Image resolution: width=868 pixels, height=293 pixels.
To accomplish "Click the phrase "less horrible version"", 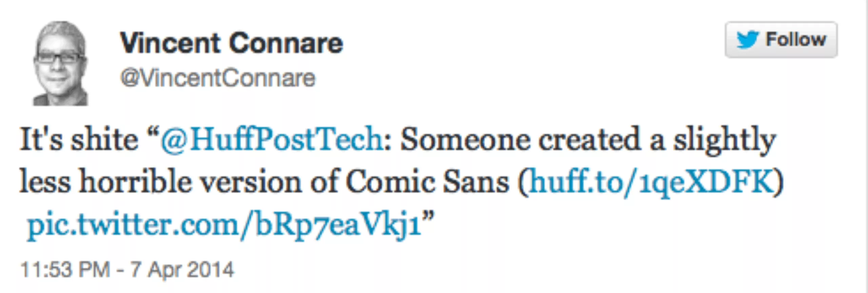I will 160,182.
